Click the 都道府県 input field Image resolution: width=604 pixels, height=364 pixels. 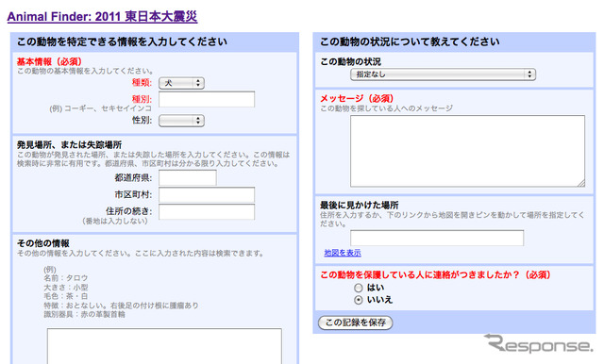point(188,178)
